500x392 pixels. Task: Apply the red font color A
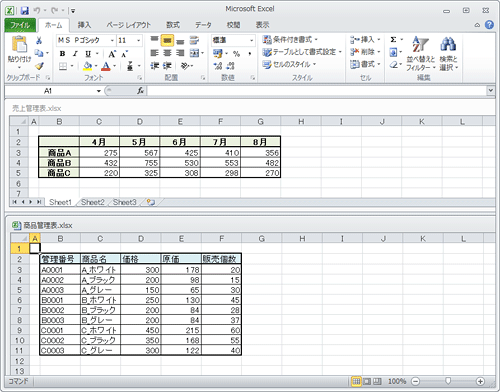pyautogui.click(x=106, y=66)
